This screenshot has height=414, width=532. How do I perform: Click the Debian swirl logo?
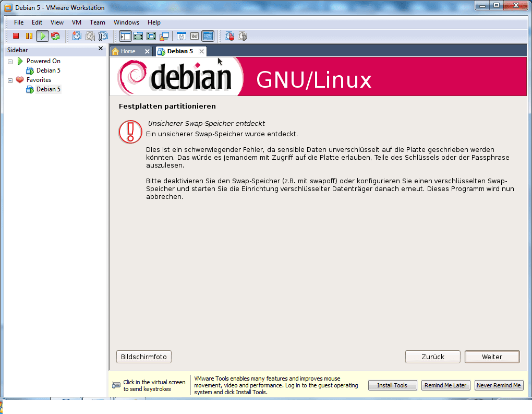pos(131,77)
